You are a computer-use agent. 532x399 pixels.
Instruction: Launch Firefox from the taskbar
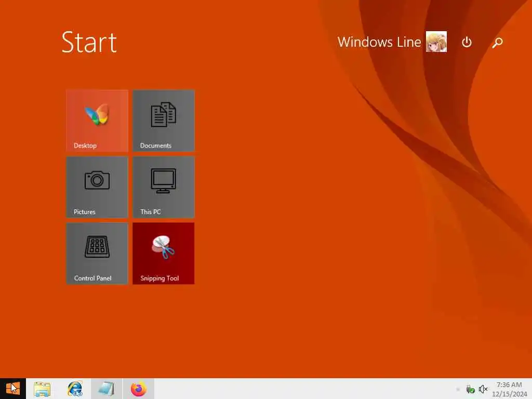click(x=139, y=389)
